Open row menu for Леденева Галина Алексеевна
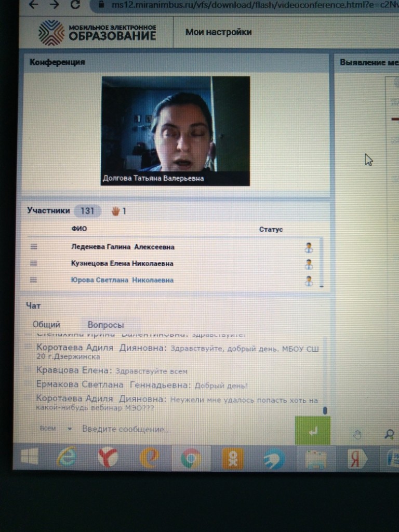Viewport: 399px width, 532px height. [34, 247]
